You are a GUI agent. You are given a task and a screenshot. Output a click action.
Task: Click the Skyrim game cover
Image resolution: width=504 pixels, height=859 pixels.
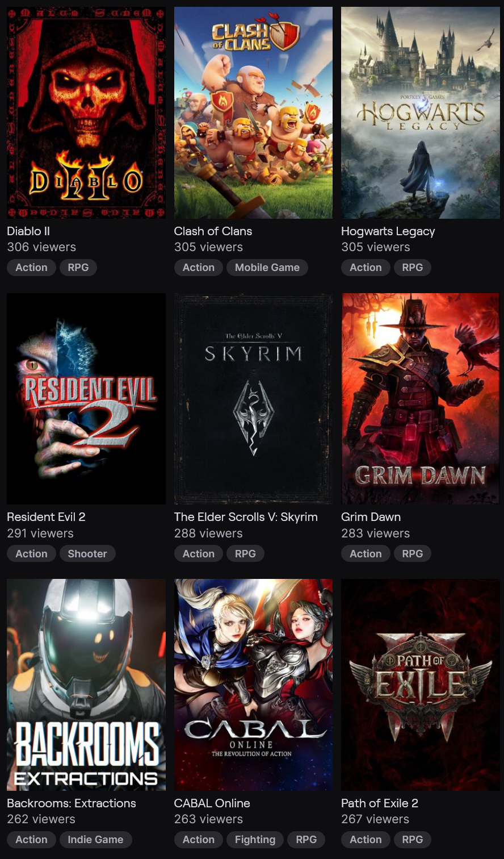click(253, 399)
